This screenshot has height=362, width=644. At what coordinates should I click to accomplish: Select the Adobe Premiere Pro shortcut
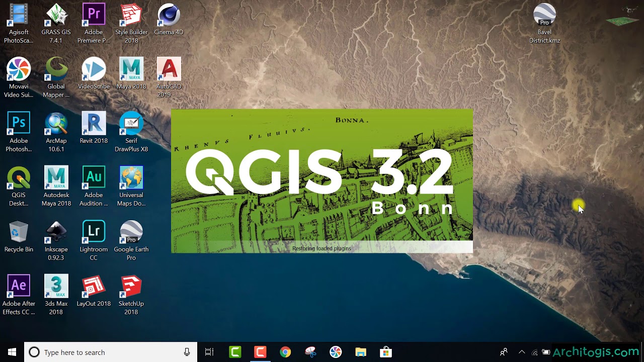point(94,23)
